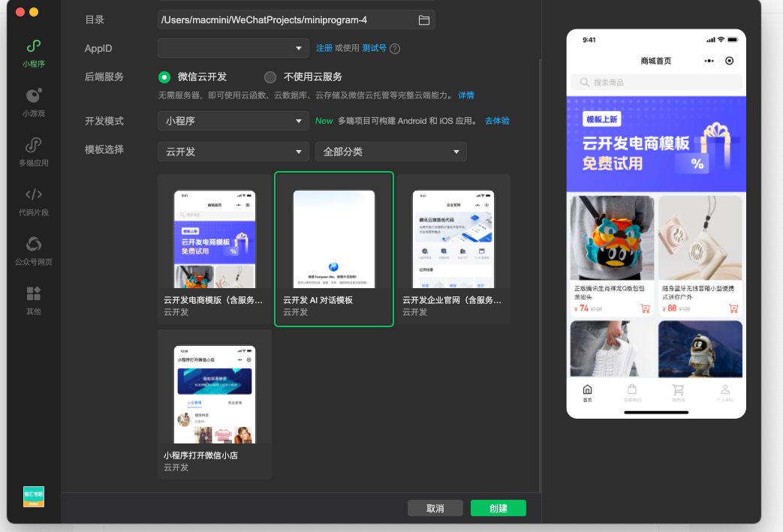Viewport: 783px width, 532px height.
Task: Click the 注册 link
Action: 324,48
